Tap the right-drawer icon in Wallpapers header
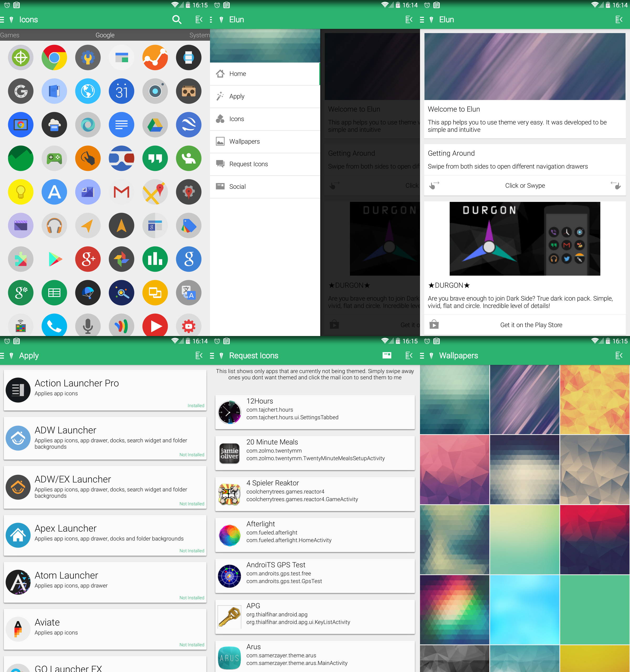 click(618, 355)
